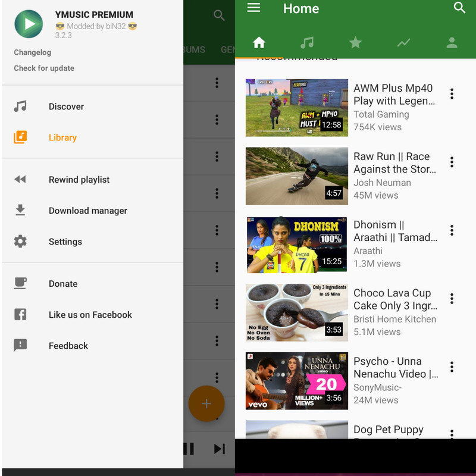Open the hamburger menu in Home screen
The width and height of the screenshot is (476, 476).
click(253, 8)
